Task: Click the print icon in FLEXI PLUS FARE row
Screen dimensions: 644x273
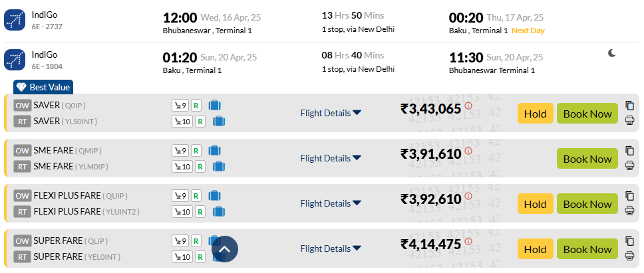Action: [x=629, y=211]
